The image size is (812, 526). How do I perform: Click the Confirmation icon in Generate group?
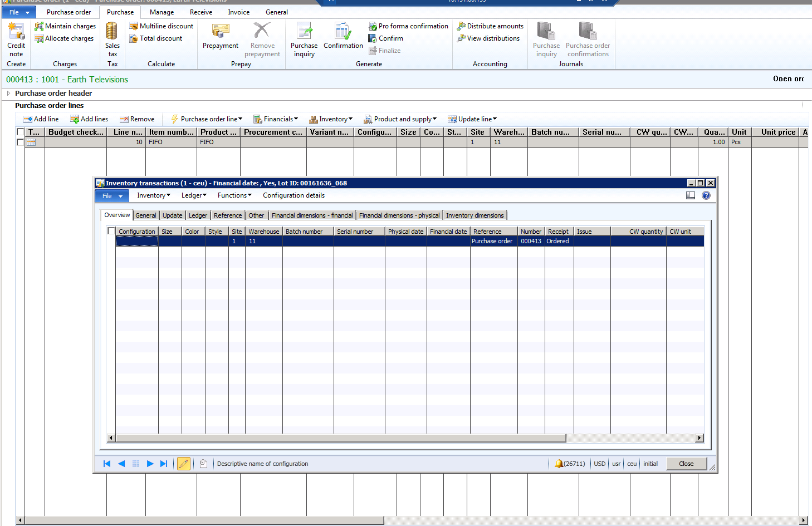[x=343, y=31]
